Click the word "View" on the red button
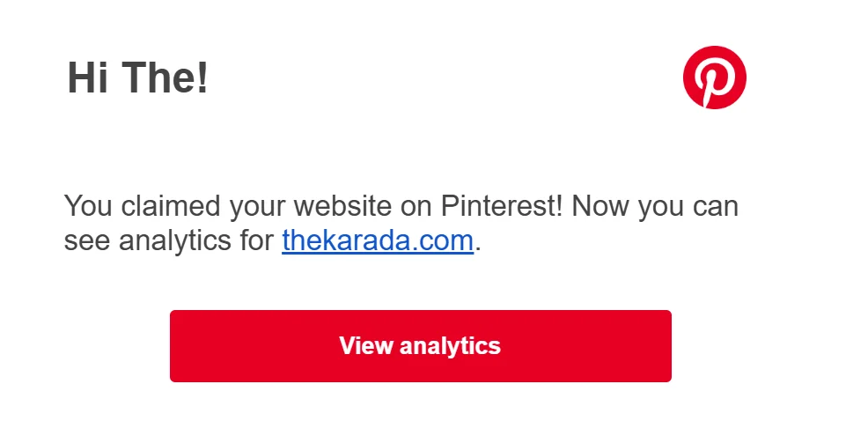Screen dimensions: 868x421 coord(365,345)
